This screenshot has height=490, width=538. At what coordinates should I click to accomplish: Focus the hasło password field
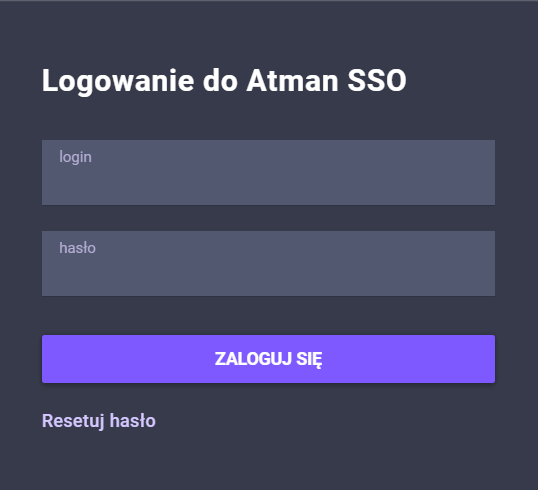[x=268, y=264]
